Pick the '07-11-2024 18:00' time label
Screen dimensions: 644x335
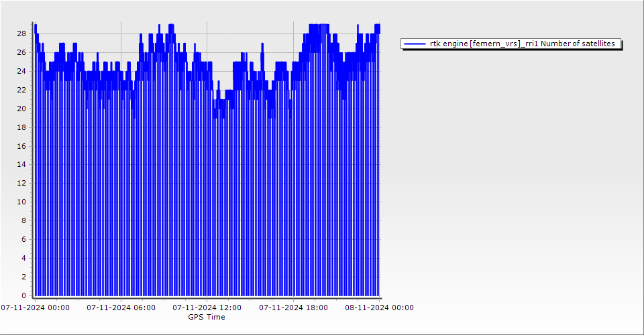pos(294,308)
